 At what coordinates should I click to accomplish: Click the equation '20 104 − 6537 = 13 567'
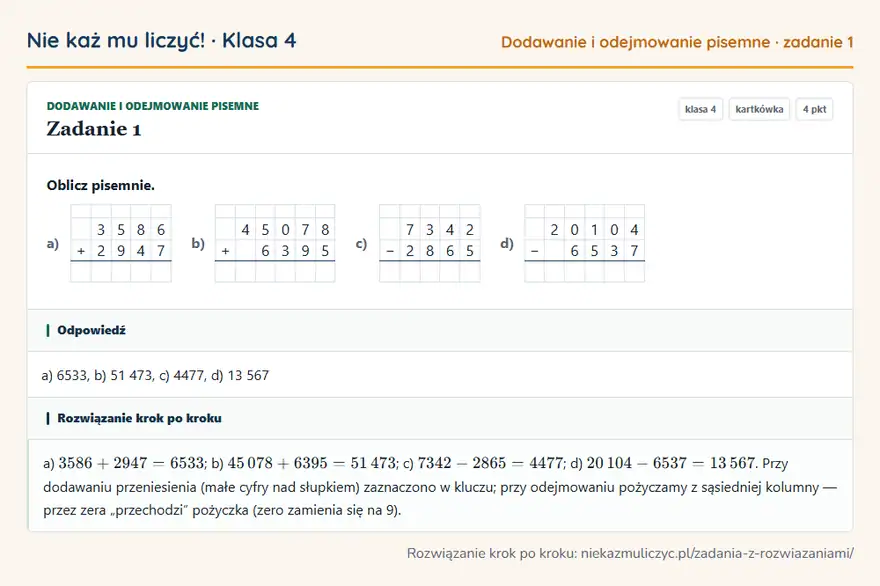tap(671, 463)
